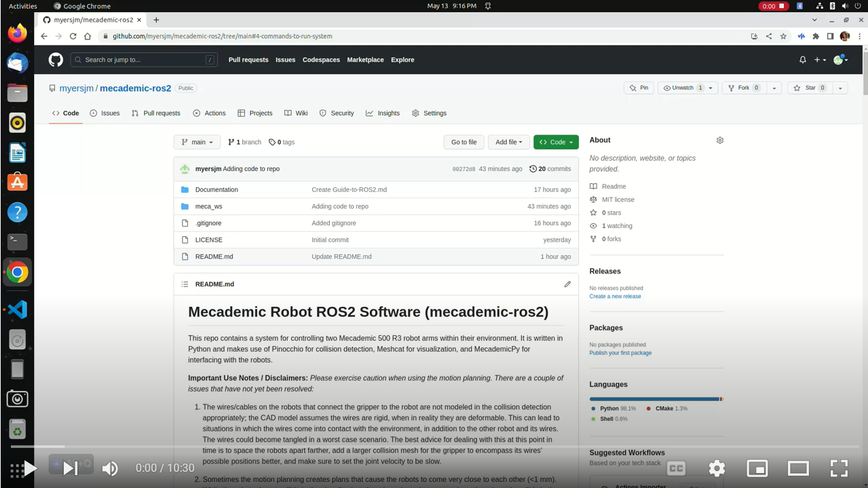Pin the mecademic-ros2 repository
The image size is (868, 488).
[x=639, y=88]
